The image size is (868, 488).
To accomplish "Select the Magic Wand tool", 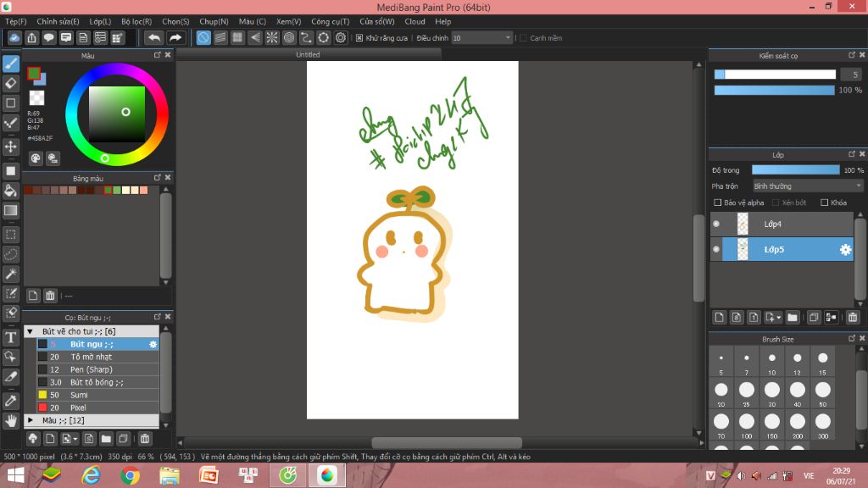I will coord(10,274).
